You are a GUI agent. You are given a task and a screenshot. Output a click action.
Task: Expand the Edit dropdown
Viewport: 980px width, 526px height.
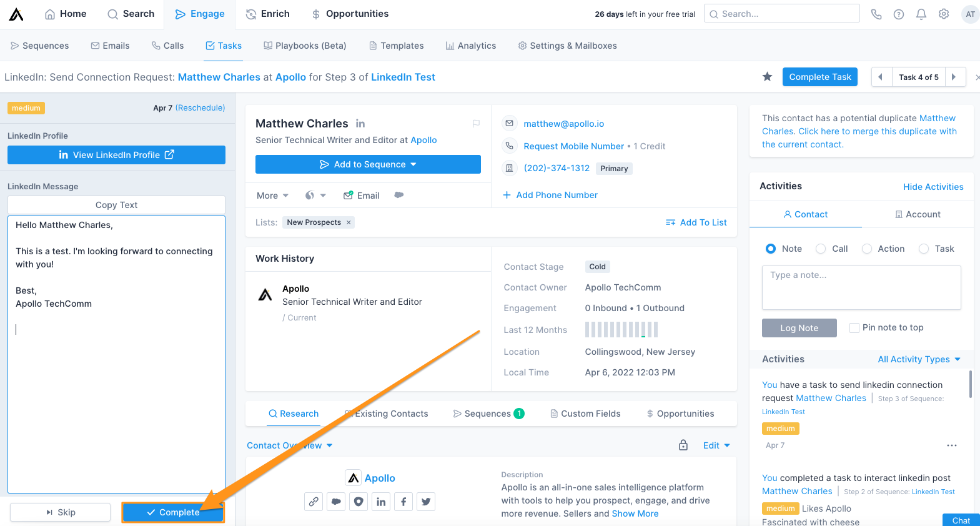(716, 445)
